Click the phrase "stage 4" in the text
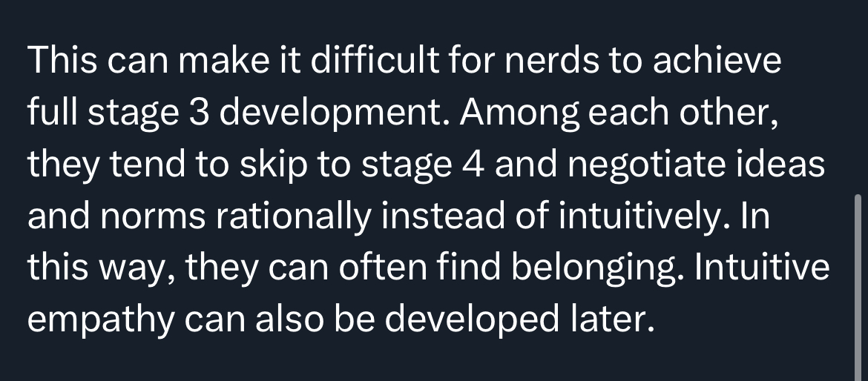 point(423,166)
